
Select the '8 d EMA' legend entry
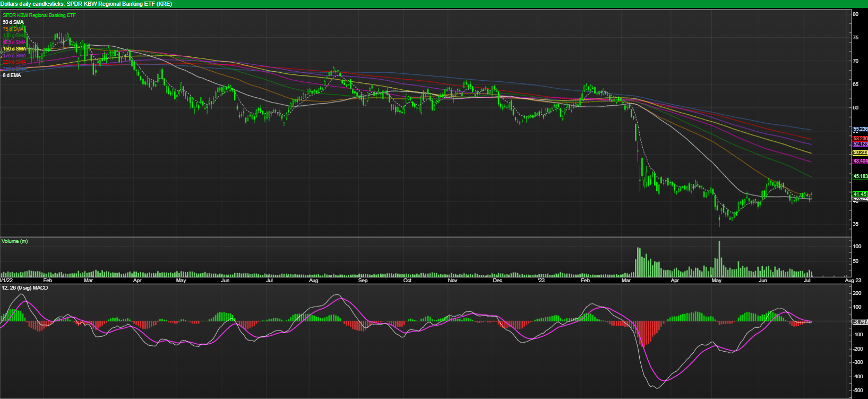(x=12, y=75)
